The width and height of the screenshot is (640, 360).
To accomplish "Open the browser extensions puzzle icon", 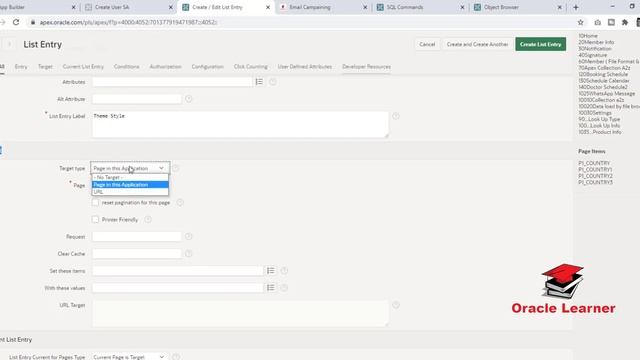I will click(x=624, y=22).
